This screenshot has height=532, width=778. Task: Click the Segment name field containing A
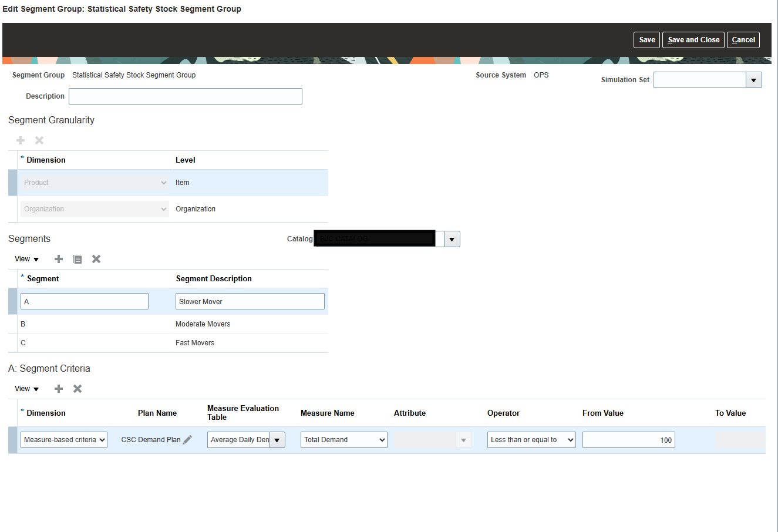point(85,301)
